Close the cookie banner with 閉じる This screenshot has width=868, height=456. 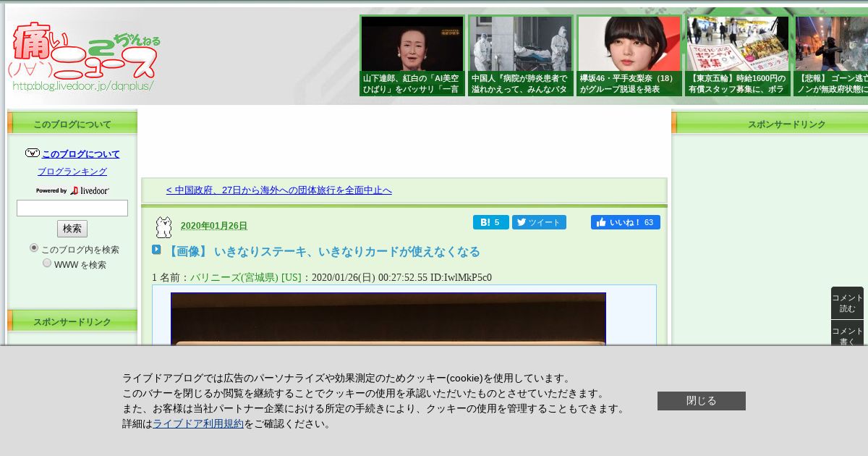pos(702,401)
